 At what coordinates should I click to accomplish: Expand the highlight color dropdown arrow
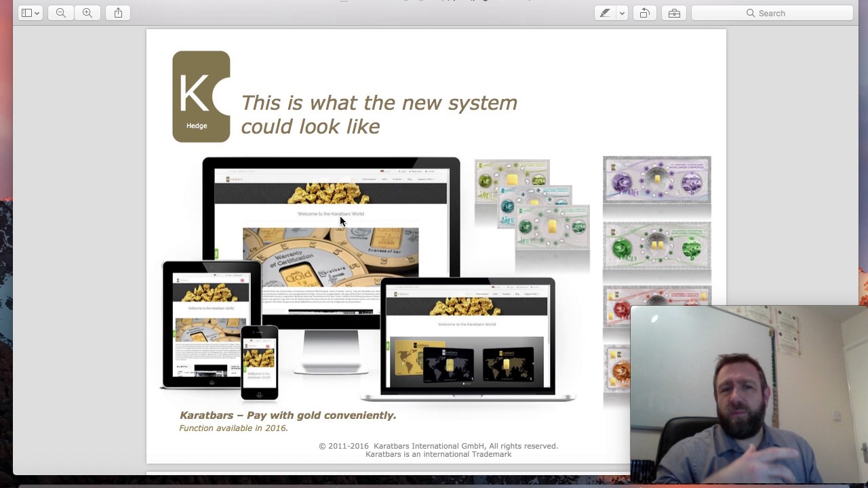[x=621, y=13]
